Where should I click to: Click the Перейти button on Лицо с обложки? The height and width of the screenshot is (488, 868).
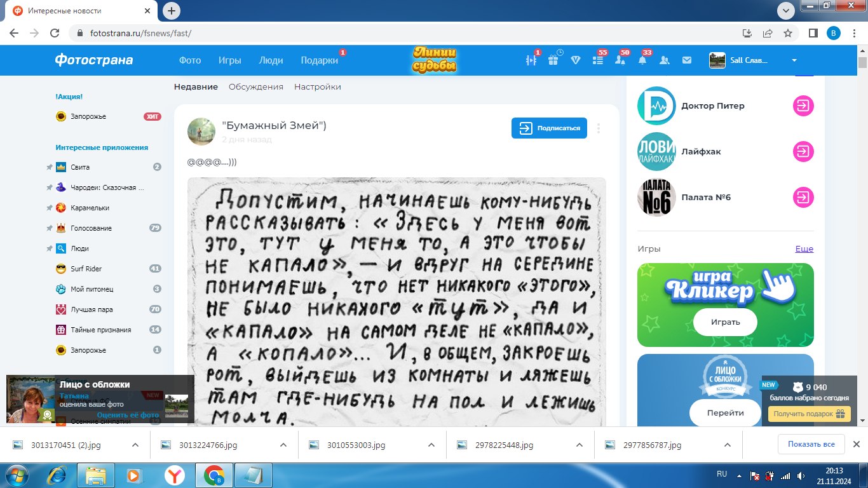(x=725, y=412)
